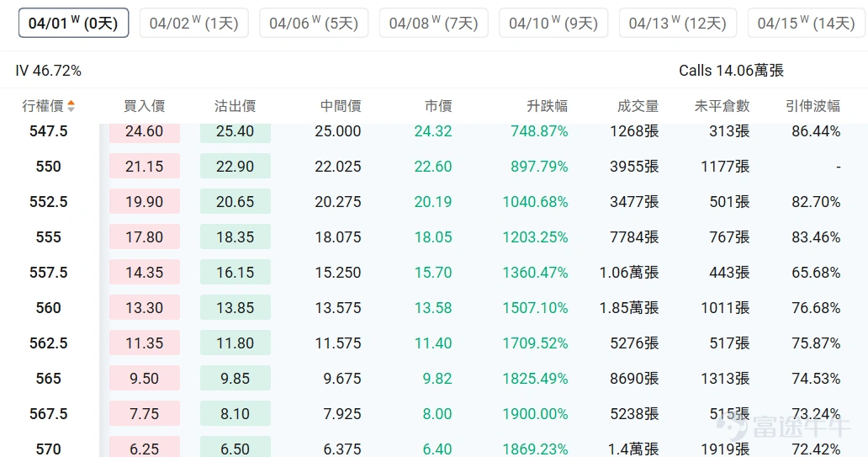868x457 pixels.
Task: Click bid price 7.75 for 567.5 strike
Action: tap(145, 414)
